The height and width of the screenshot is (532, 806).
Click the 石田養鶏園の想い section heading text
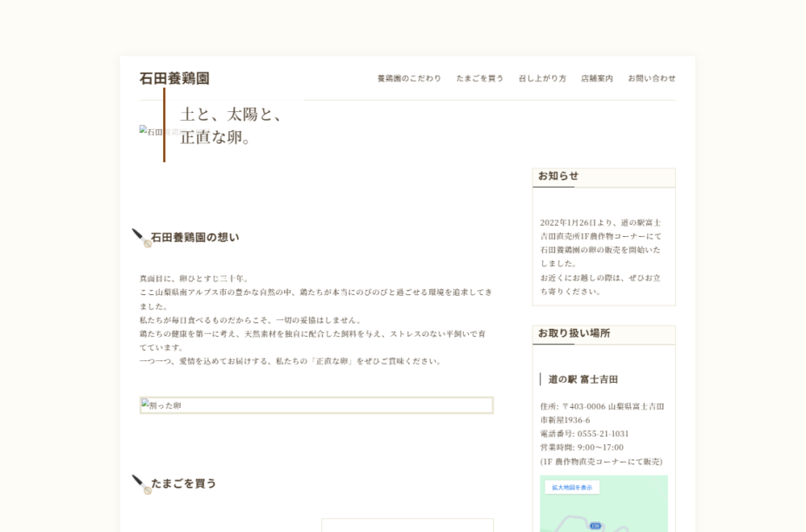pos(195,238)
